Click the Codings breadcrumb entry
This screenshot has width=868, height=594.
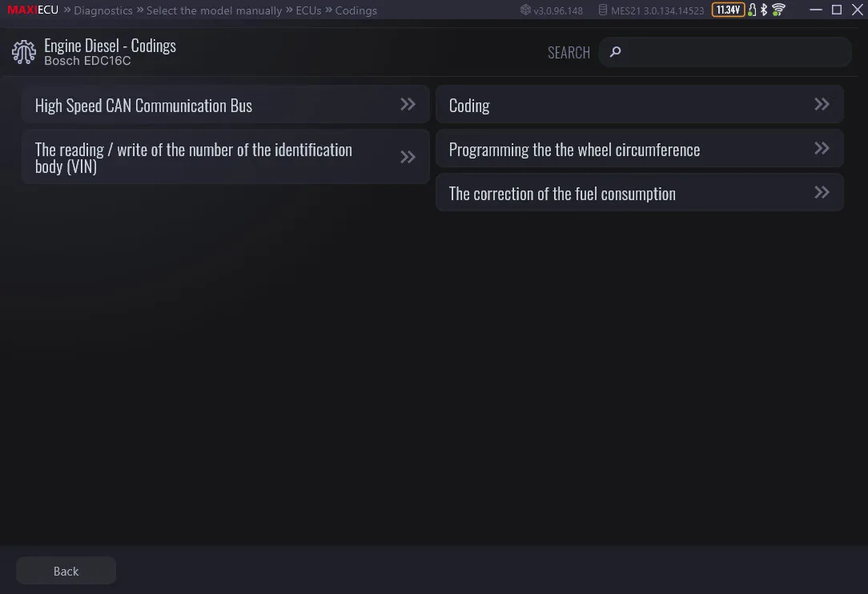click(x=356, y=10)
